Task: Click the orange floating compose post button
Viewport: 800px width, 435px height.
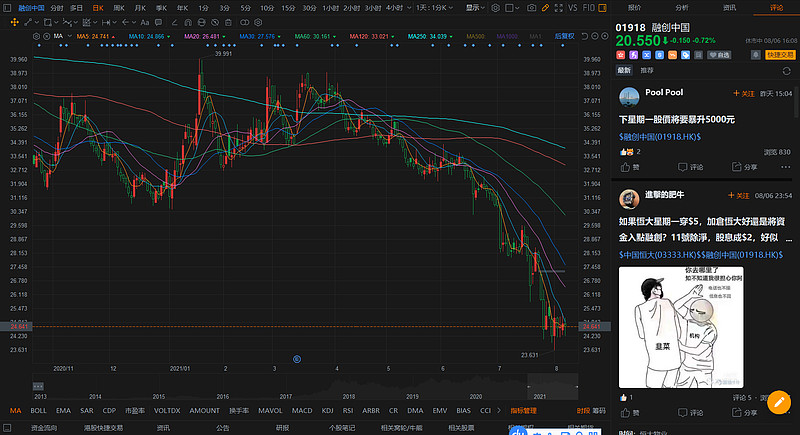Action: (x=776, y=400)
